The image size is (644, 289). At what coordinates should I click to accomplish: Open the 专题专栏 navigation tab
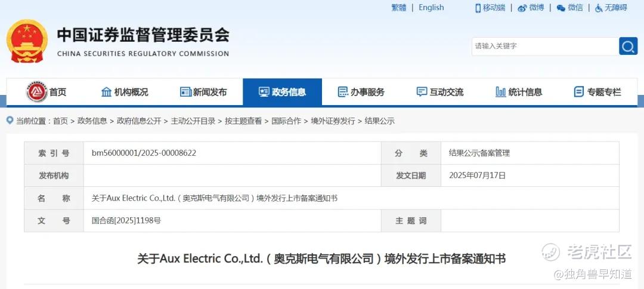point(597,92)
